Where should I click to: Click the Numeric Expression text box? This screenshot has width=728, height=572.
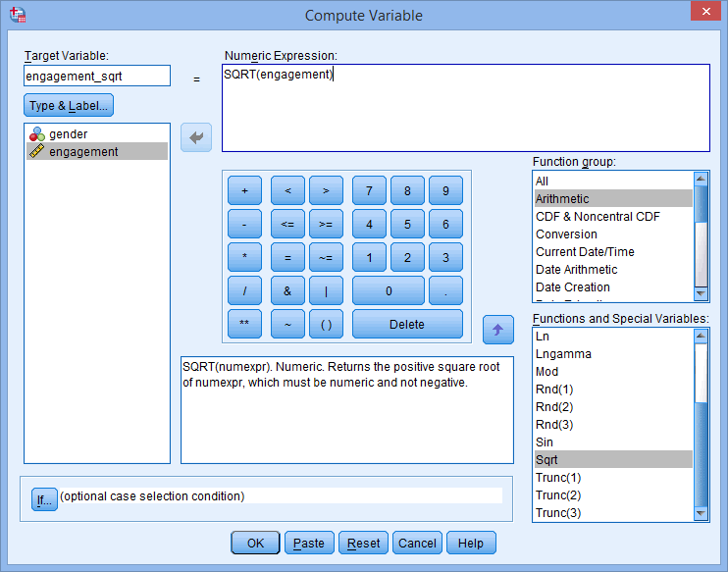[465, 108]
